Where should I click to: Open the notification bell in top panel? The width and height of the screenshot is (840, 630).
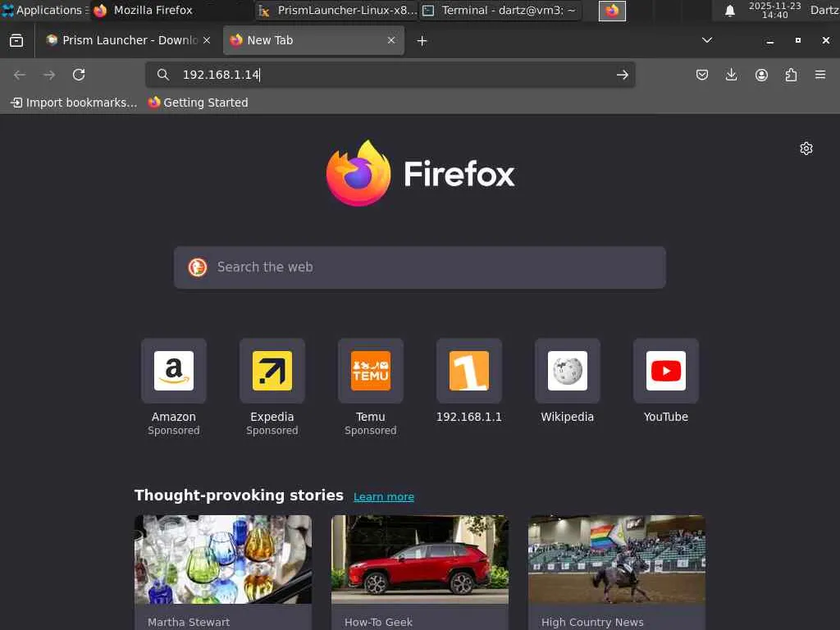point(729,11)
